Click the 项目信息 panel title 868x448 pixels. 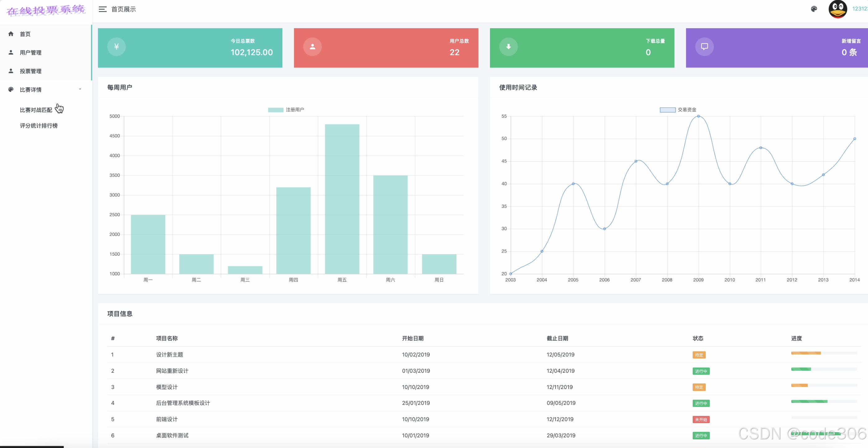click(120, 313)
